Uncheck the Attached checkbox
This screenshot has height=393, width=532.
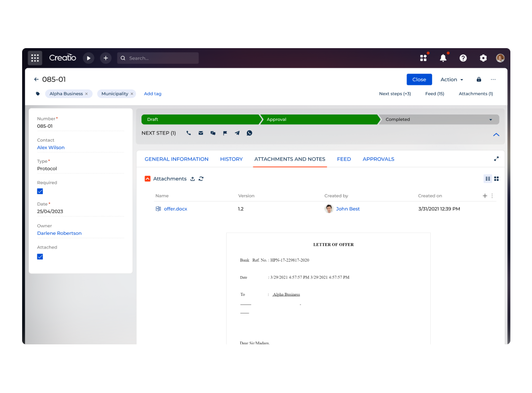[40, 256]
